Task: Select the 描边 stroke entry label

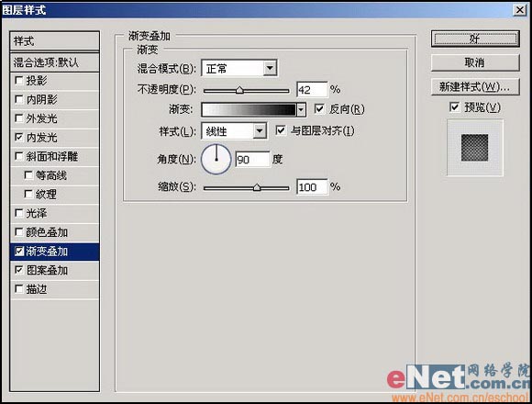Action: coord(37,289)
